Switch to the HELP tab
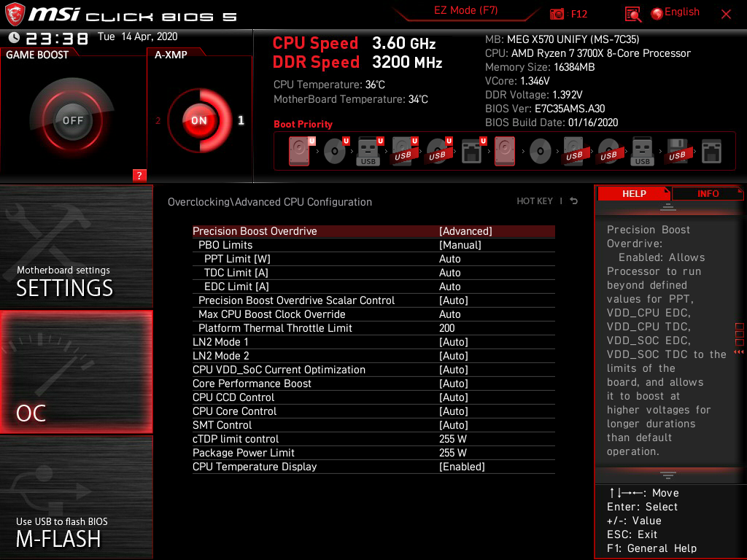 click(x=634, y=193)
